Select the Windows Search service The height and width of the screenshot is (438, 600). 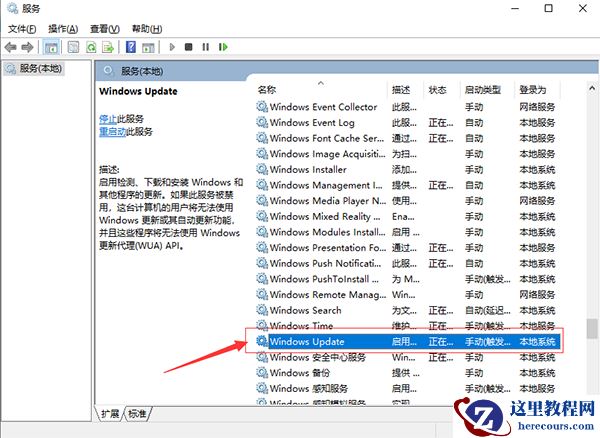[x=408, y=311]
